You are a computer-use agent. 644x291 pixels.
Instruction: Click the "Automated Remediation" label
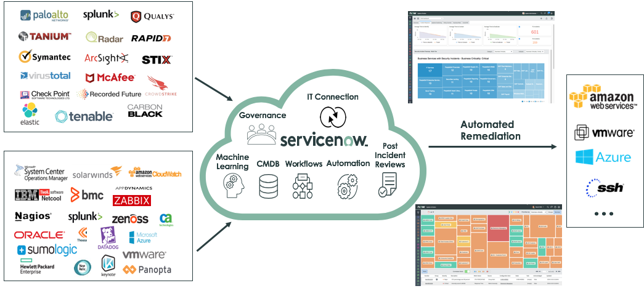click(x=491, y=130)
